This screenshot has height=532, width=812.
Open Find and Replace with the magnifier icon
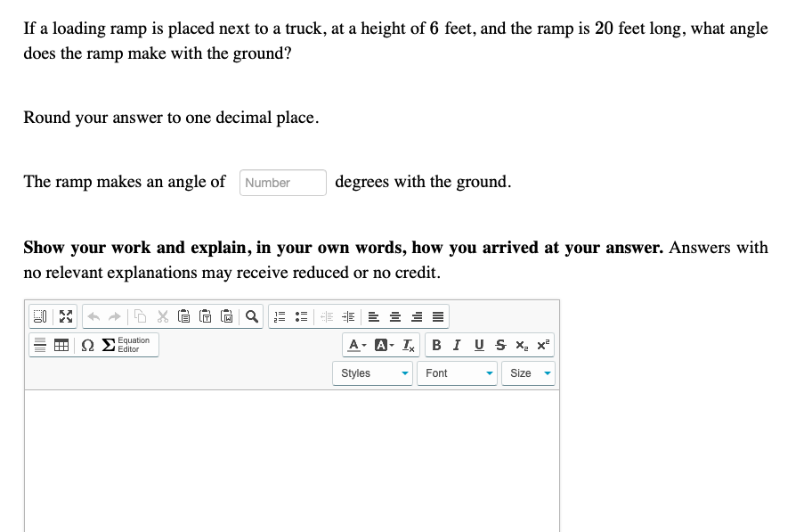click(250, 315)
